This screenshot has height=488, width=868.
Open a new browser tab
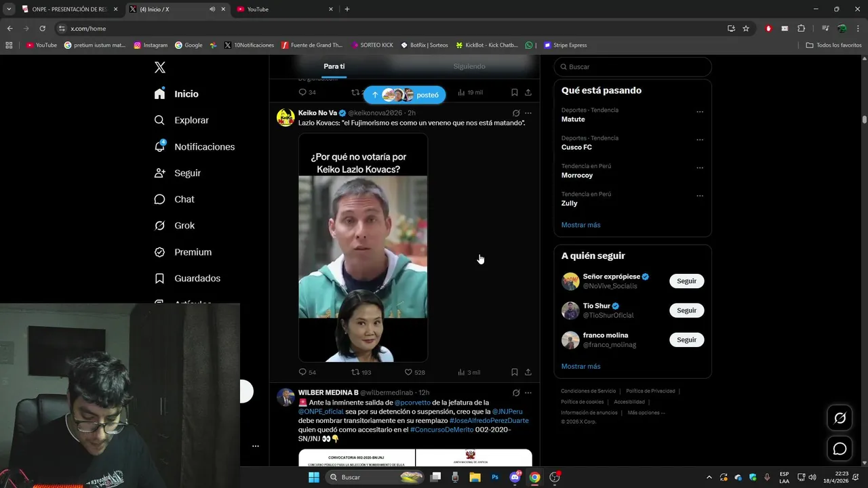347,9
